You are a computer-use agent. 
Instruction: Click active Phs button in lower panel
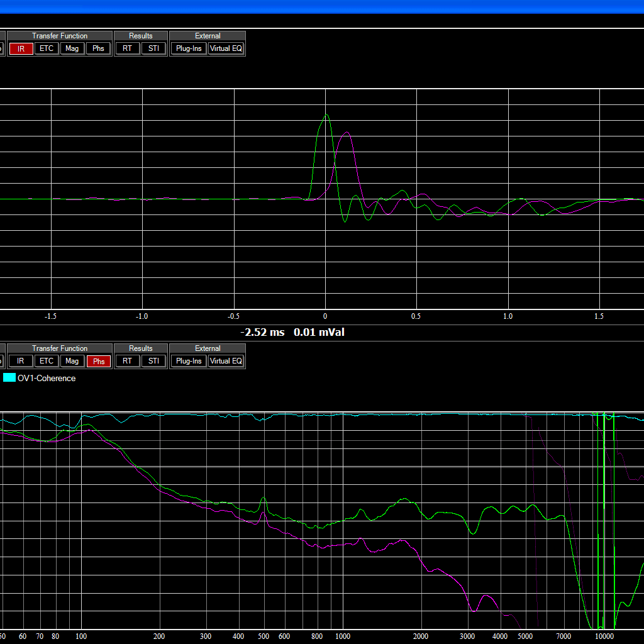click(99, 361)
